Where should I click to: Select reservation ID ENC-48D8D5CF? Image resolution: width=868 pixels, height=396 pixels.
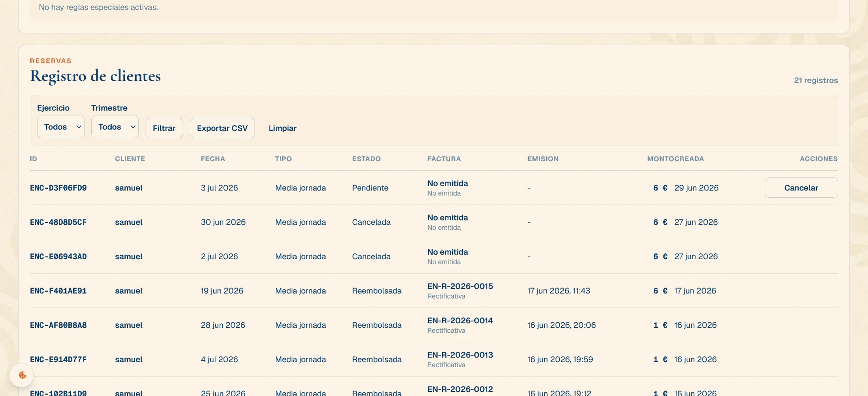point(58,222)
